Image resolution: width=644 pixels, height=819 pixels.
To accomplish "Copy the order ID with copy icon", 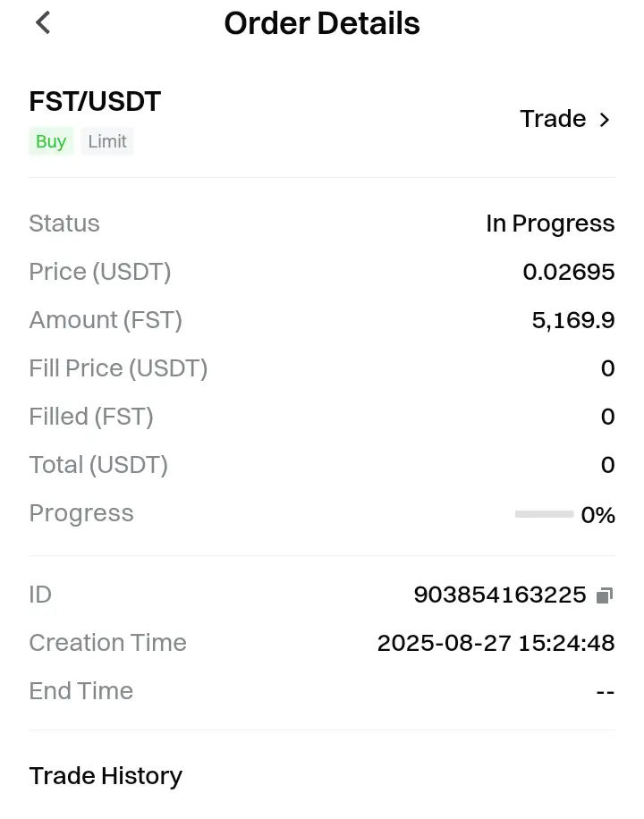I will point(605,595).
